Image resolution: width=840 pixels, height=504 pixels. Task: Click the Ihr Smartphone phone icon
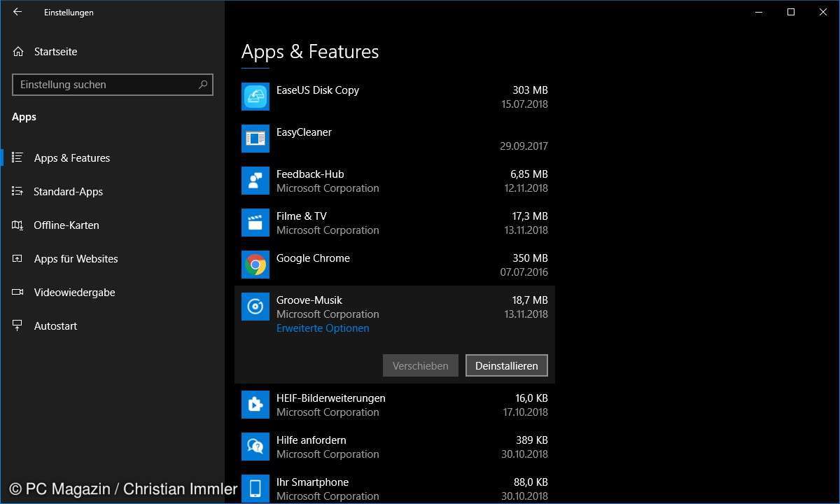255,489
